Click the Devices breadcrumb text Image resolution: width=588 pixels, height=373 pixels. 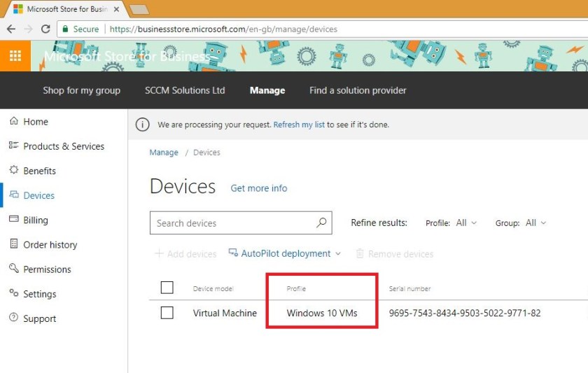coord(206,153)
